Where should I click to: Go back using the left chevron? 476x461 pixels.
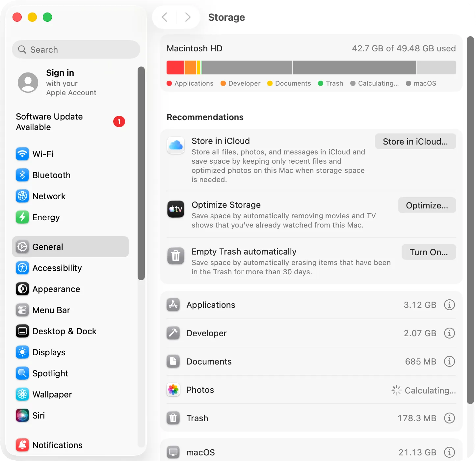[165, 17]
